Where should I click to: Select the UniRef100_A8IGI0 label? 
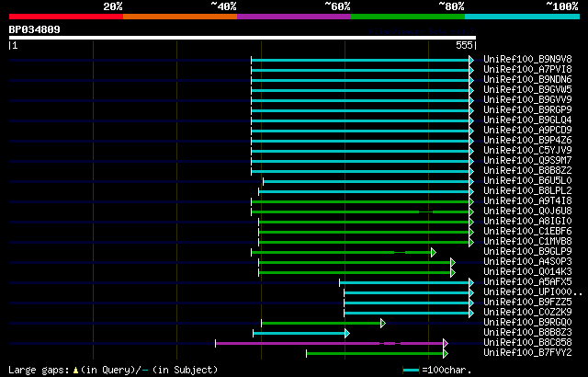pyautogui.click(x=527, y=222)
